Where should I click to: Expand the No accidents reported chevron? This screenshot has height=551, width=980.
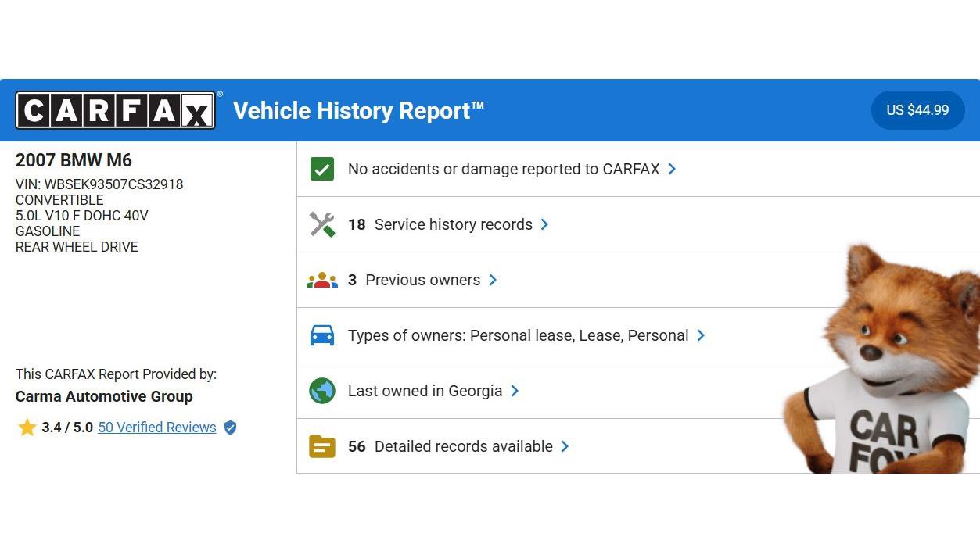672,169
